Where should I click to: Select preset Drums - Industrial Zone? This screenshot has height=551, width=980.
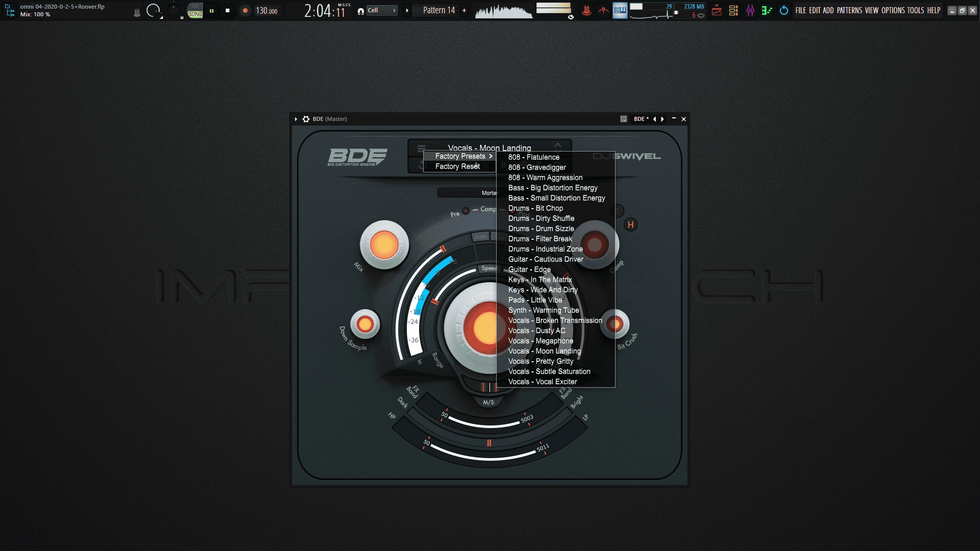point(556,249)
